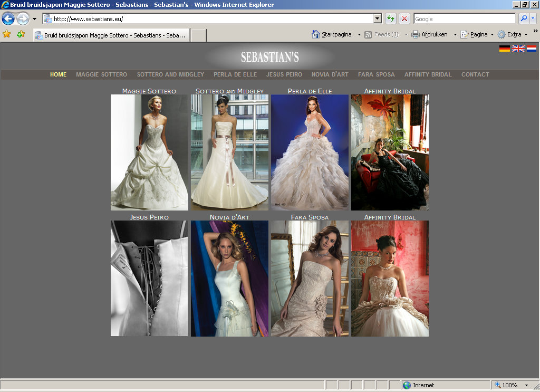Click the browser Forward arrow button

pyautogui.click(x=23, y=18)
